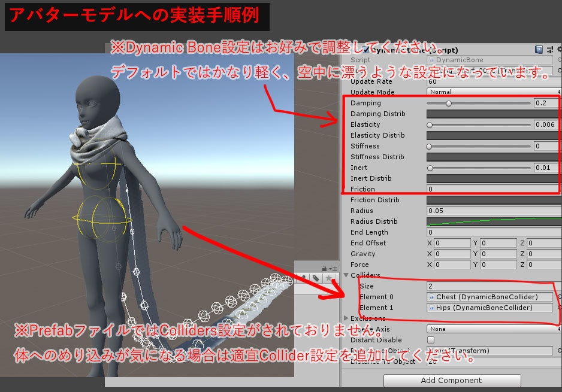Click the Elasticity value field 0.006

[x=546, y=124]
